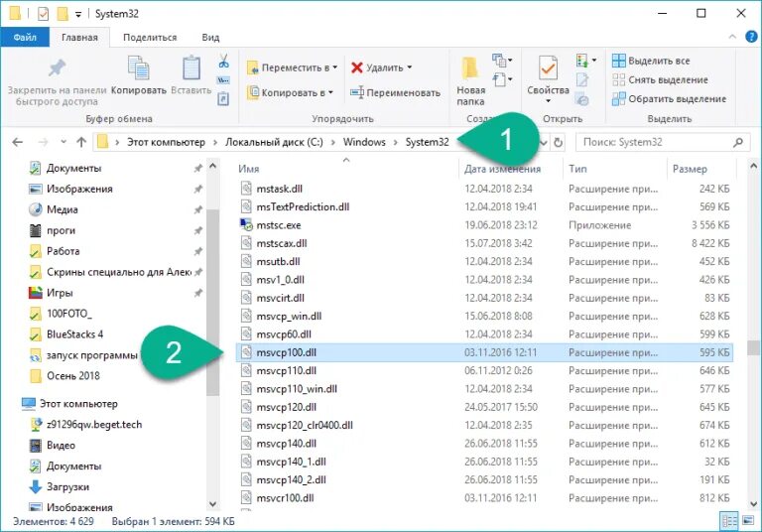Select the msvcp120_clr0400.dll file
The image size is (762, 532).
pos(484,425)
